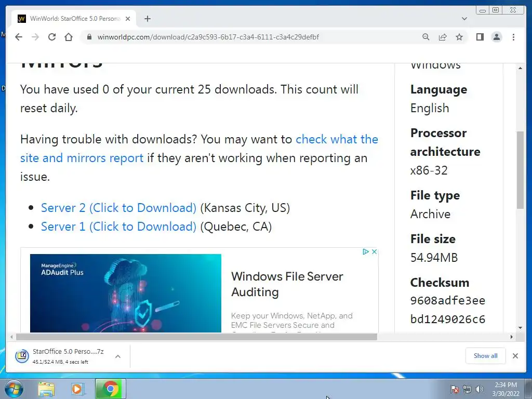This screenshot has height=399, width=532.
Task: Click checksum text 9608adfe3ee
Action: (448, 301)
